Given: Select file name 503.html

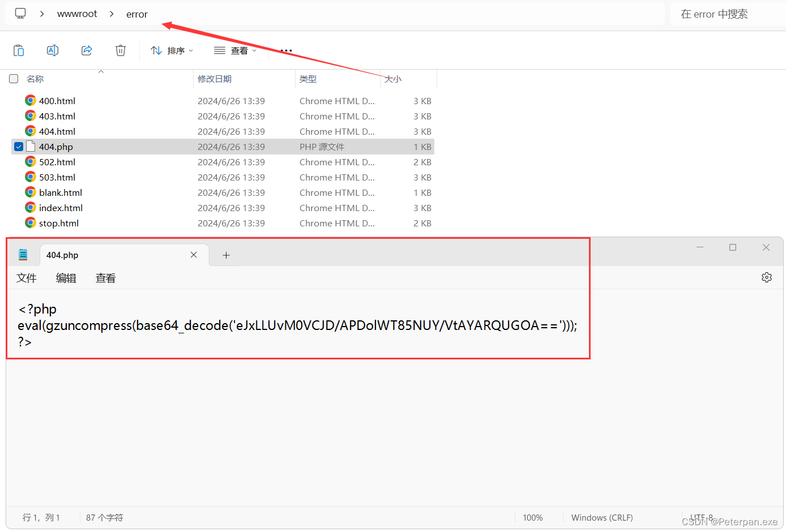Looking at the screenshot, I should (57, 177).
